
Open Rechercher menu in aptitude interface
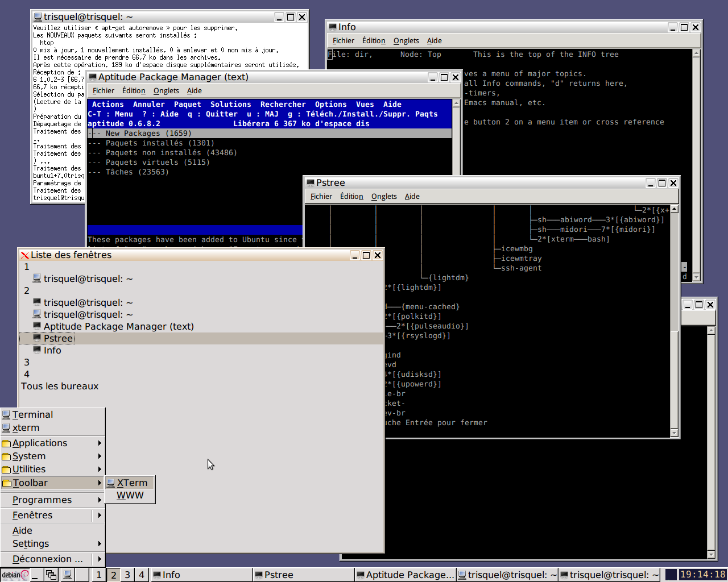[283, 104]
